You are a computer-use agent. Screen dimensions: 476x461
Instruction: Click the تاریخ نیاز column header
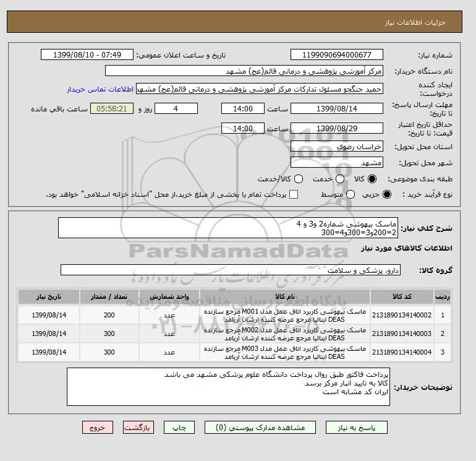click(49, 296)
